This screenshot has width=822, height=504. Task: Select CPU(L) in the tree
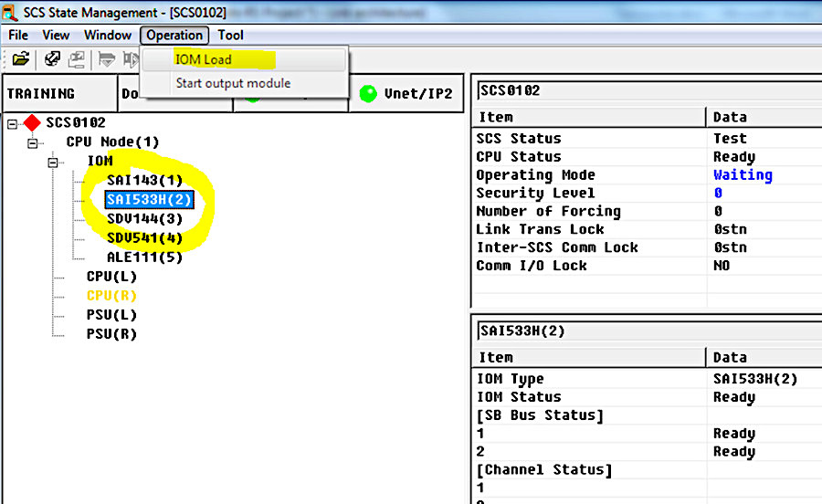pos(111,276)
